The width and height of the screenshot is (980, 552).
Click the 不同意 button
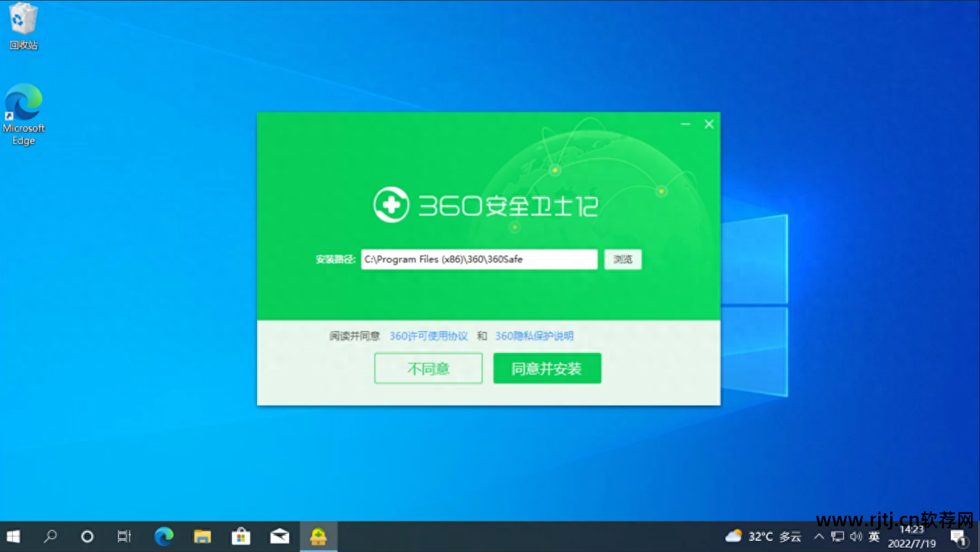(428, 368)
